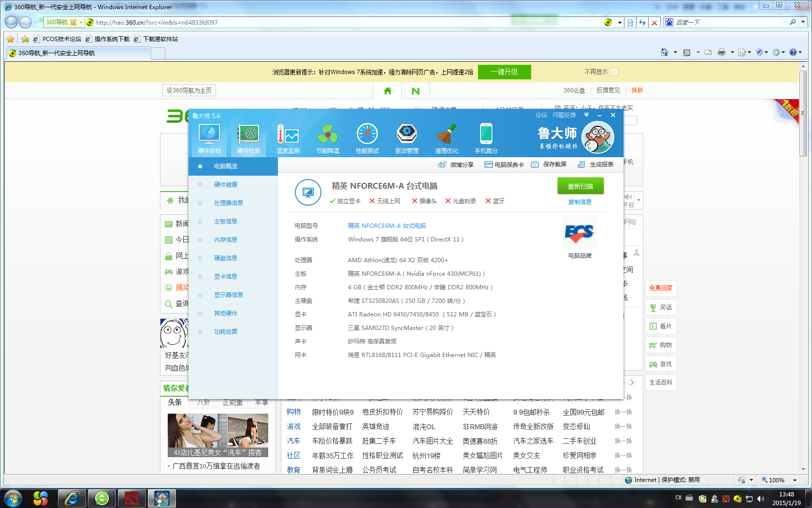Image resolution: width=812 pixels, height=508 pixels.
Task: Click 设360导航为主页 button
Action: click(x=189, y=90)
